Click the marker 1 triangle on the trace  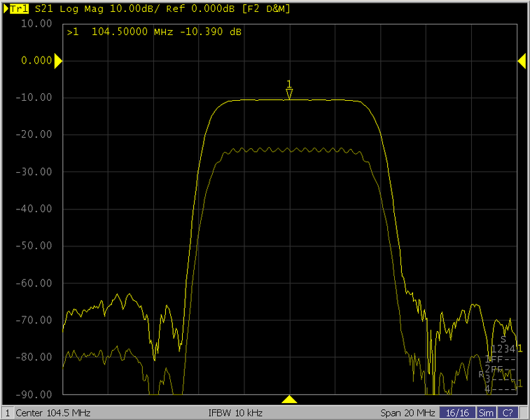(289, 93)
